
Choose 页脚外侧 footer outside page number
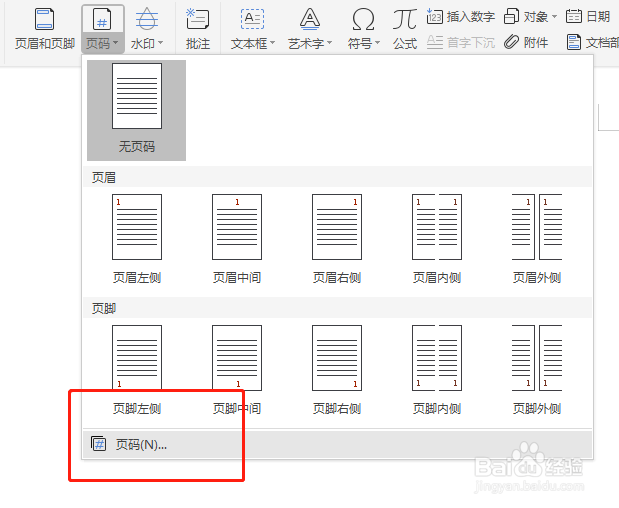pos(537,370)
